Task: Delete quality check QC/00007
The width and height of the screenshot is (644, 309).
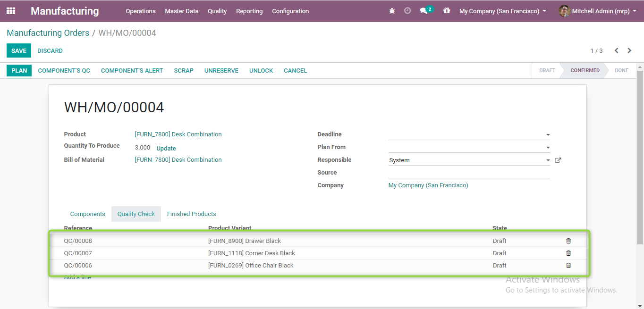Action: [x=568, y=253]
